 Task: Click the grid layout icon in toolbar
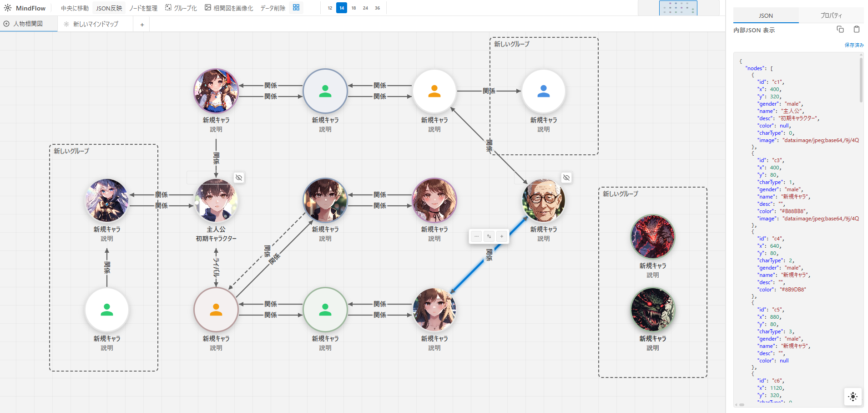tap(296, 8)
